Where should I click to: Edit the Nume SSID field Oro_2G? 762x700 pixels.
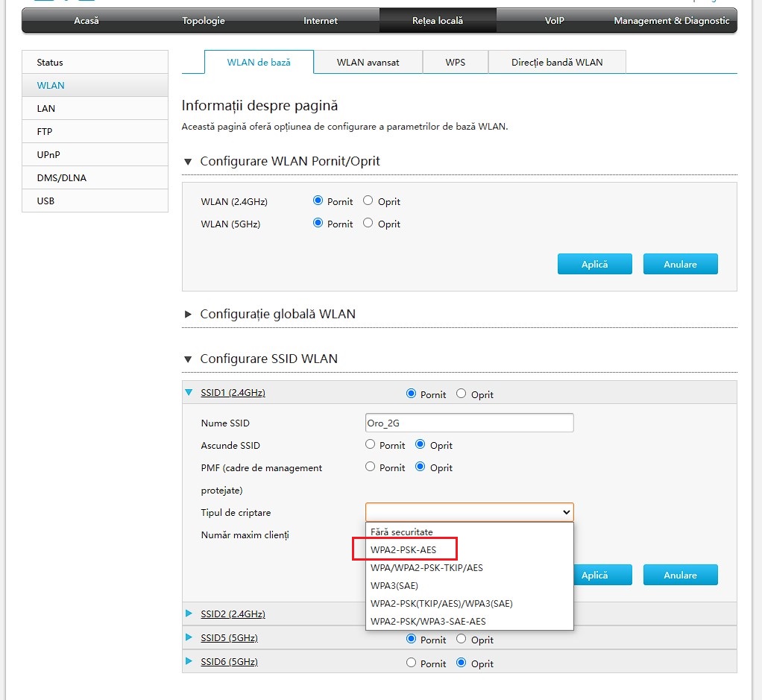coord(469,423)
